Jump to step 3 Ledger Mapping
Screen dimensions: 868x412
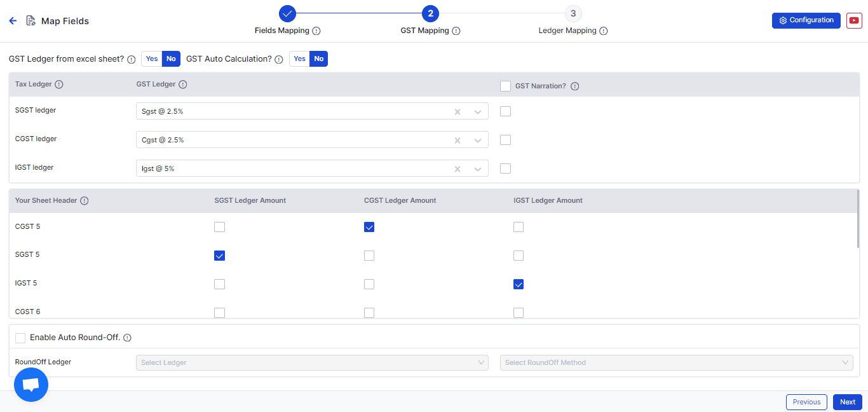(x=573, y=13)
